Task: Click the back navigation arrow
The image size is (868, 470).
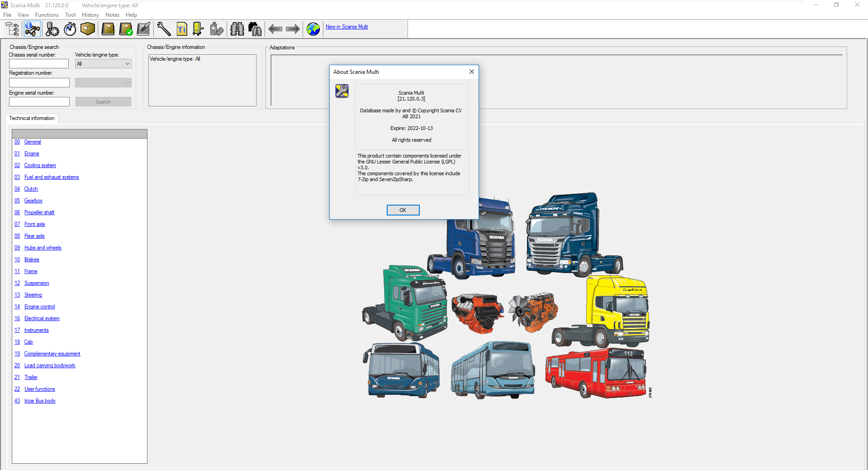Action: pos(275,29)
